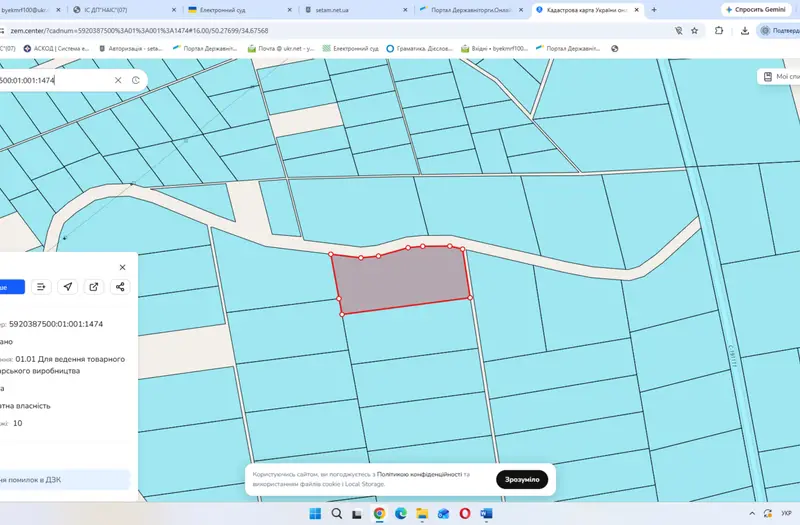Image resolution: width=800 pixels, height=525 pixels.
Task: Bookmark this page with star icon
Action: click(x=694, y=31)
